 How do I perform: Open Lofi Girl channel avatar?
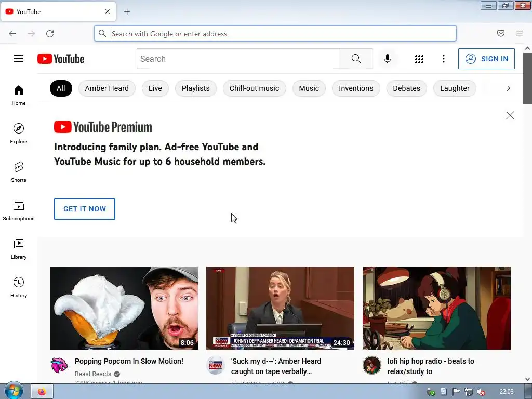[x=372, y=365]
